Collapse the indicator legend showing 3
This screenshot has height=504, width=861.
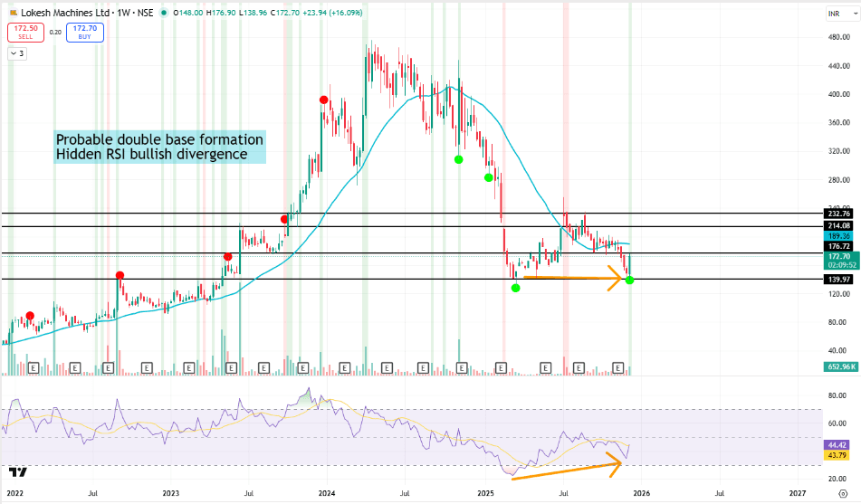tap(17, 53)
